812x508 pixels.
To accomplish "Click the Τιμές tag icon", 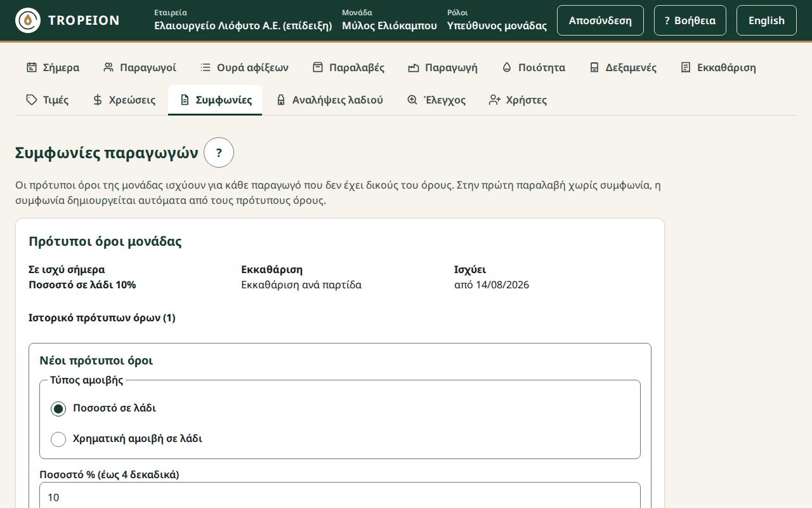I will 32,100.
